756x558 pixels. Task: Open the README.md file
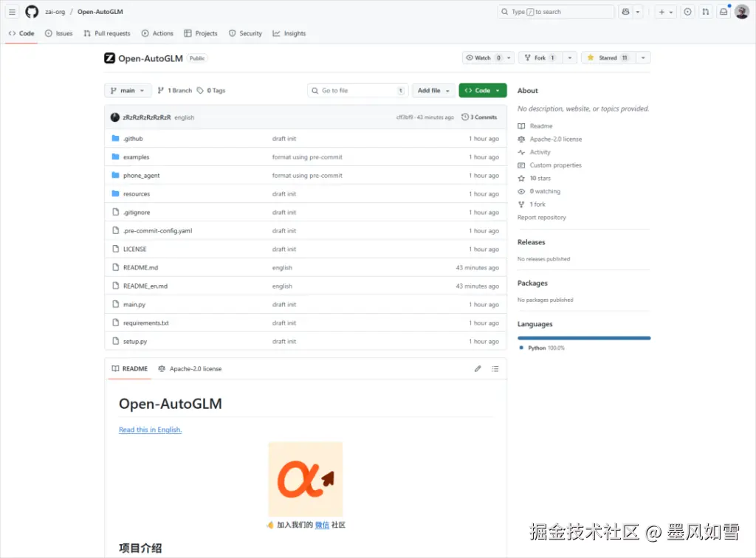[x=140, y=267]
